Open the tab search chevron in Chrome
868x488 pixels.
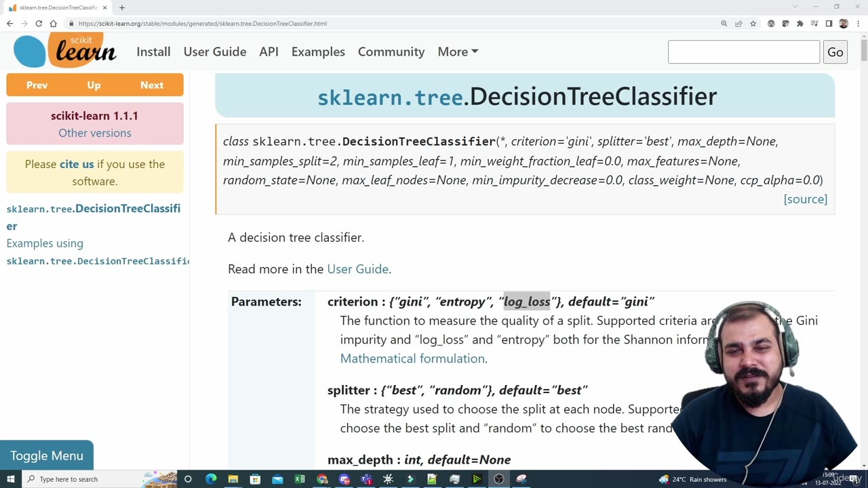[x=795, y=7]
